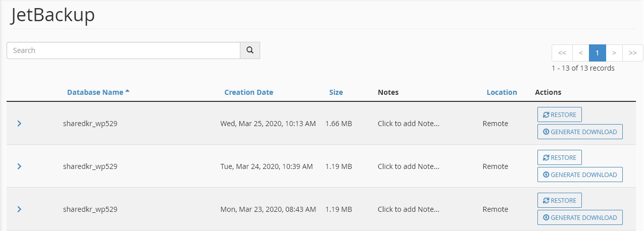644x231 pixels.
Task: Generate download for Mar 25 backup
Action: (580, 132)
